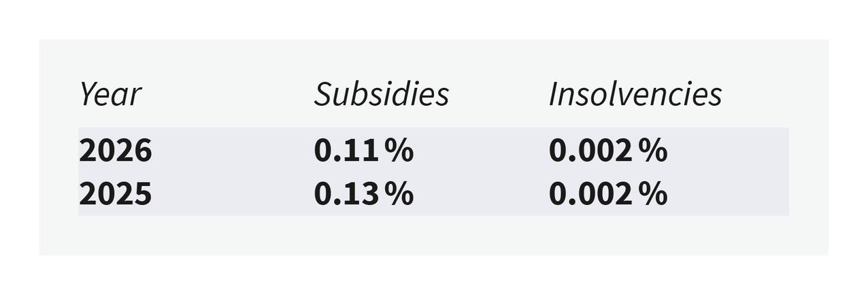This screenshot has width=868, height=295.
Task: Select the 2026 year cell
Action: click(x=115, y=151)
